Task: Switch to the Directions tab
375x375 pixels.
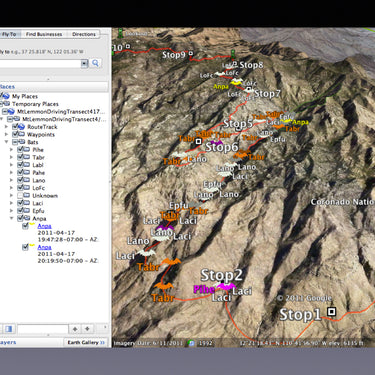Action: tap(84, 34)
